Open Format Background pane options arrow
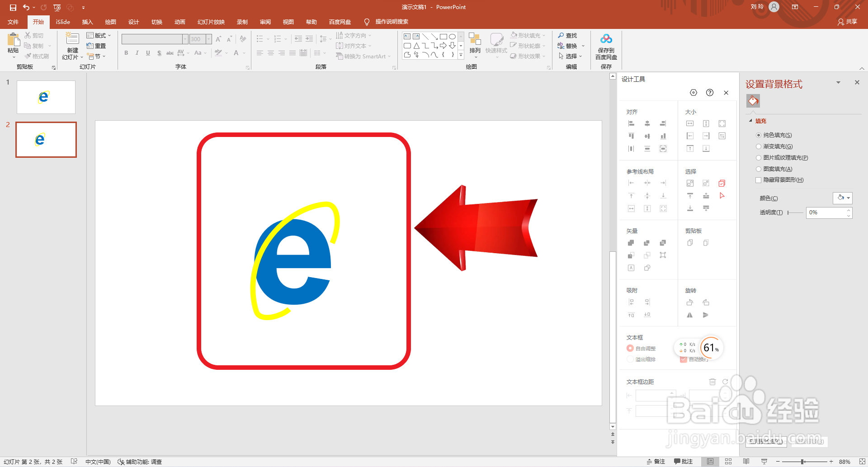The height and width of the screenshot is (467, 868). point(838,83)
